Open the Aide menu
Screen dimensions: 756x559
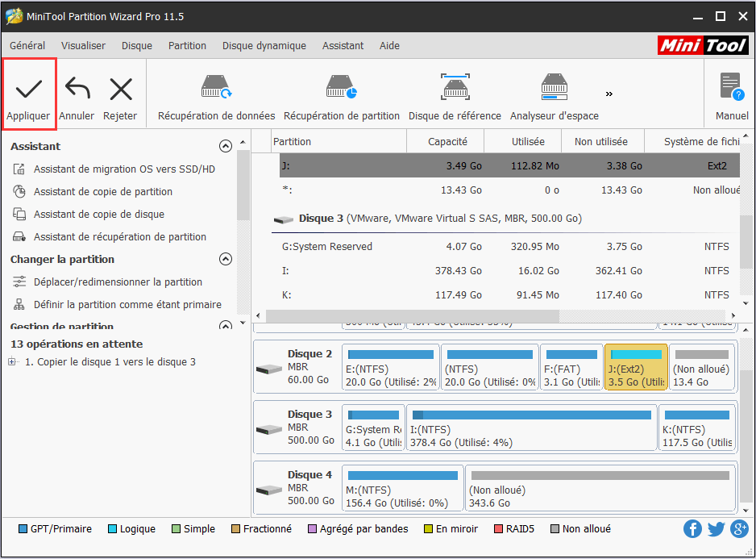pyautogui.click(x=389, y=46)
